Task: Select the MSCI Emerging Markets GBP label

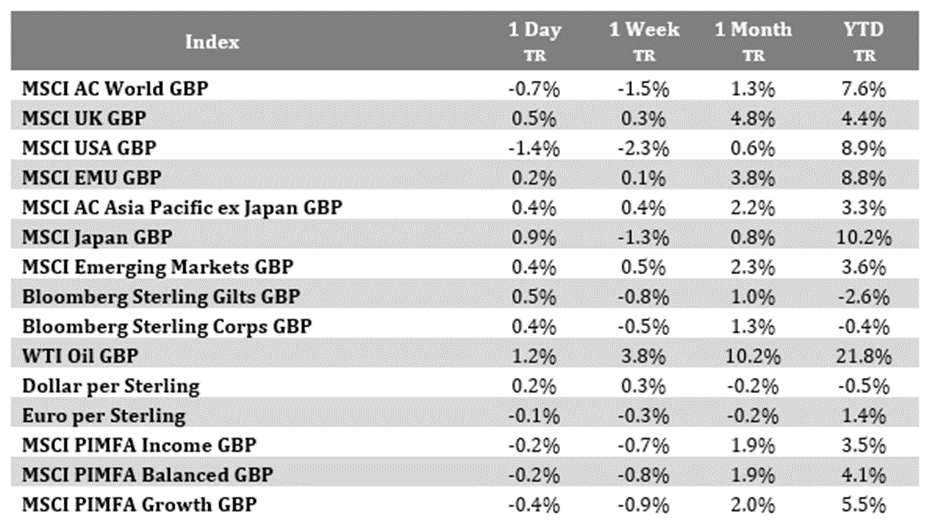Action: (x=149, y=267)
